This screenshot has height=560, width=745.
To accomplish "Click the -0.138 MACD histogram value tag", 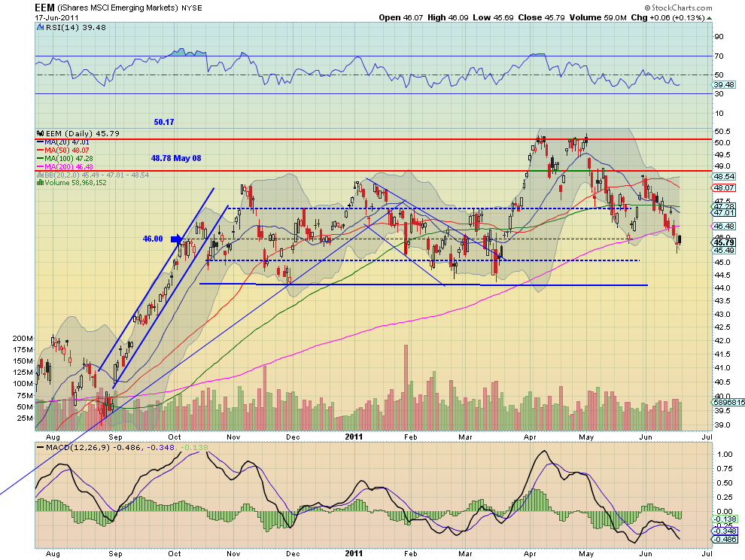I will pos(725,519).
